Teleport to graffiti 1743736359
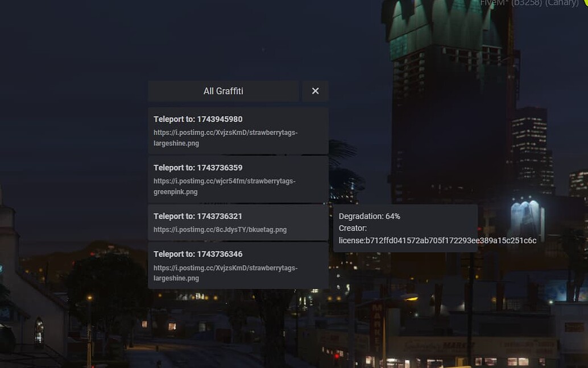The width and height of the screenshot is (588, 368). click(238, 179)
